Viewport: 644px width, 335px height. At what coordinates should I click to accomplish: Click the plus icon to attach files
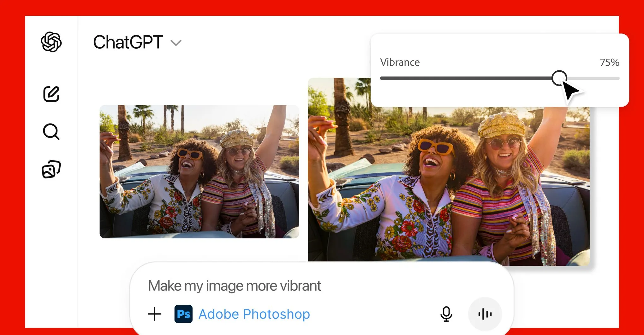click(154, 314)
